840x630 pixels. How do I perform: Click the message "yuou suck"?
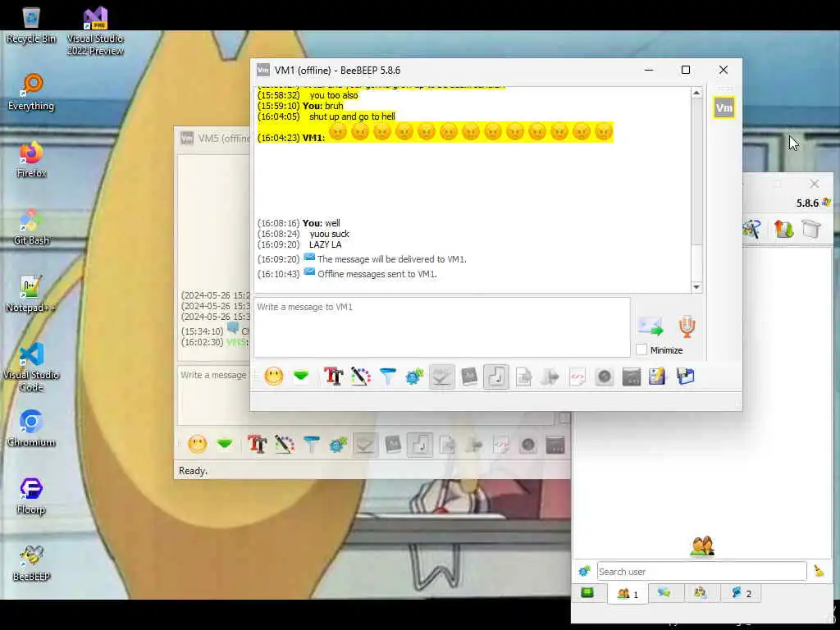(330, 234)
